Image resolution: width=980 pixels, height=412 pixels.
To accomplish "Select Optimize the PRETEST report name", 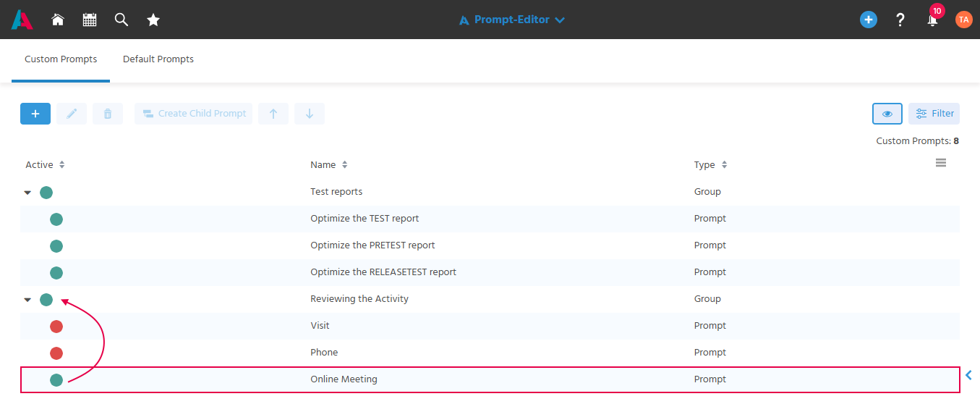I will (372, 245).
